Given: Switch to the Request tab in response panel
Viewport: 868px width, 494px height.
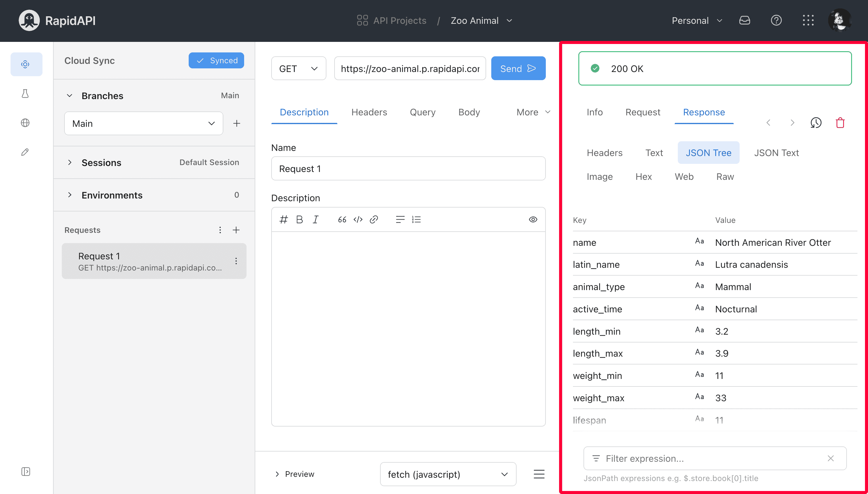Looking at the screenshot, I should point(643,112).
